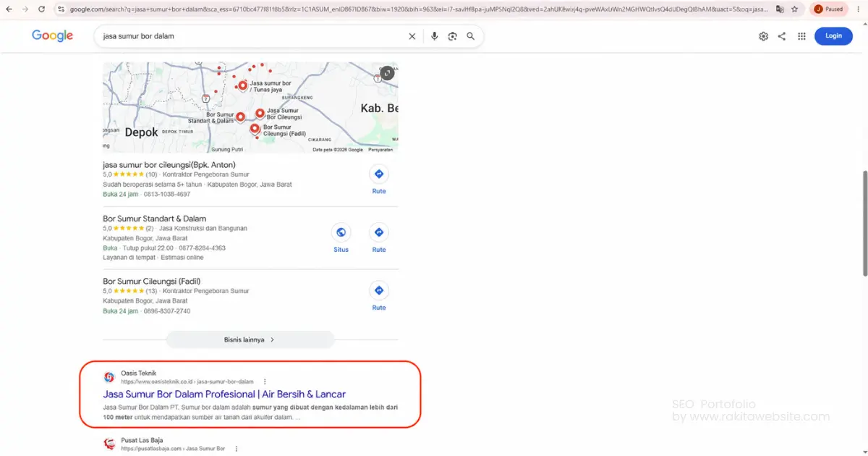Open site info icon in address bar
Image resolution: width=868 pixels, height=456 pixels.
coord(61,9)
